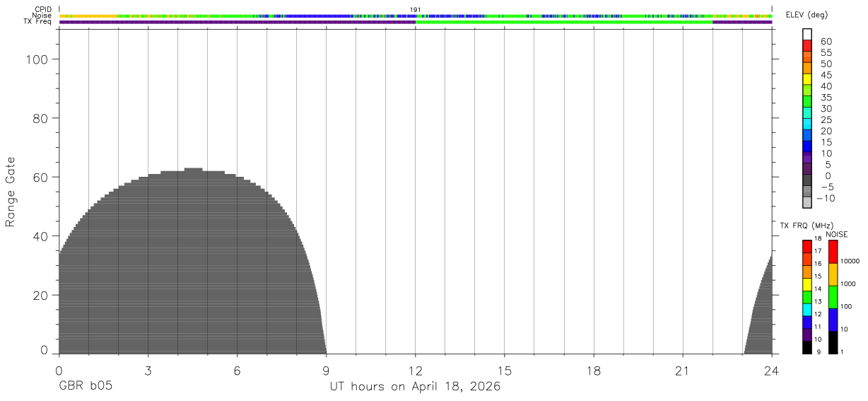Click the 45 label on ELEV colorbar
868x401 pixels.
coord(826,75)
